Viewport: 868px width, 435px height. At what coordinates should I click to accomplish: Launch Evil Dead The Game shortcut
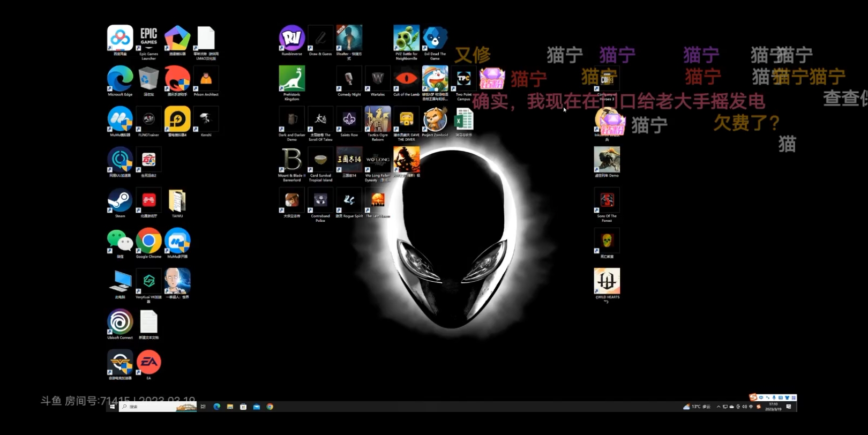pyautogui.click(x=435, y=42)
